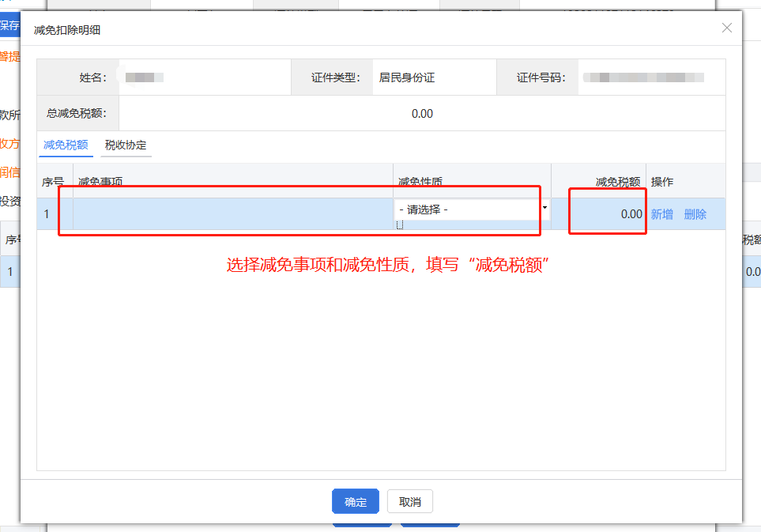Expand the 减免性质 "请选择" dropdown
The height and width of the screenshot is (532, 761).
point(472,209)
